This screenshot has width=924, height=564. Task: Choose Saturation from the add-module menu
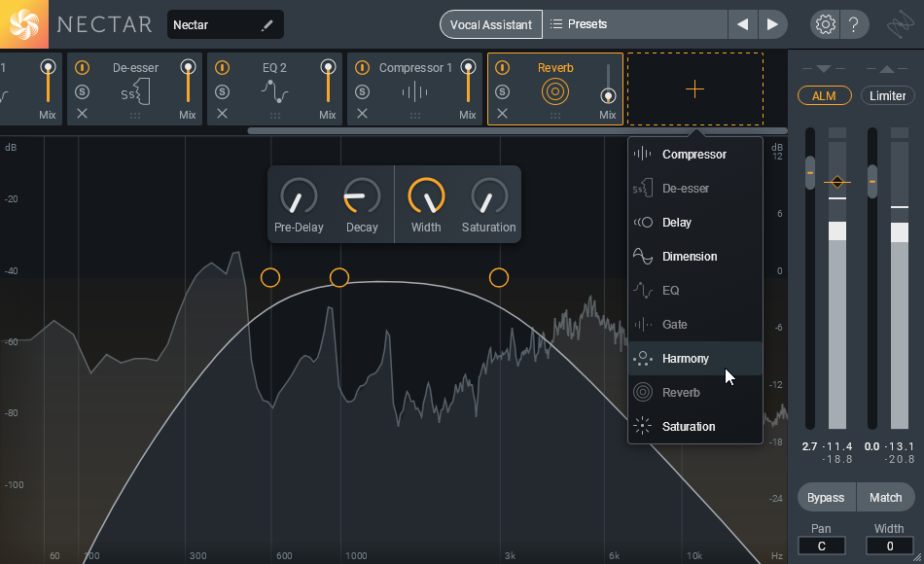coord(695,427)
